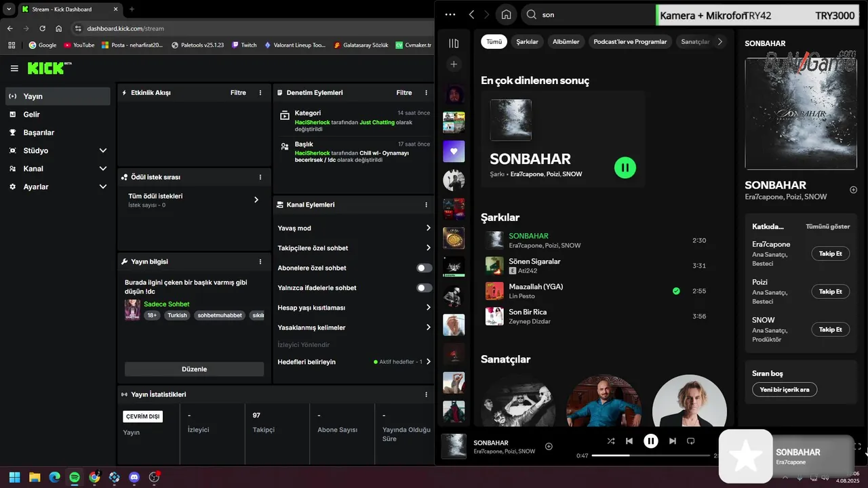Open Hesap yaşı kısıtlaması options
This screenshot has height=488, width=868.
[x=355, y=308]
